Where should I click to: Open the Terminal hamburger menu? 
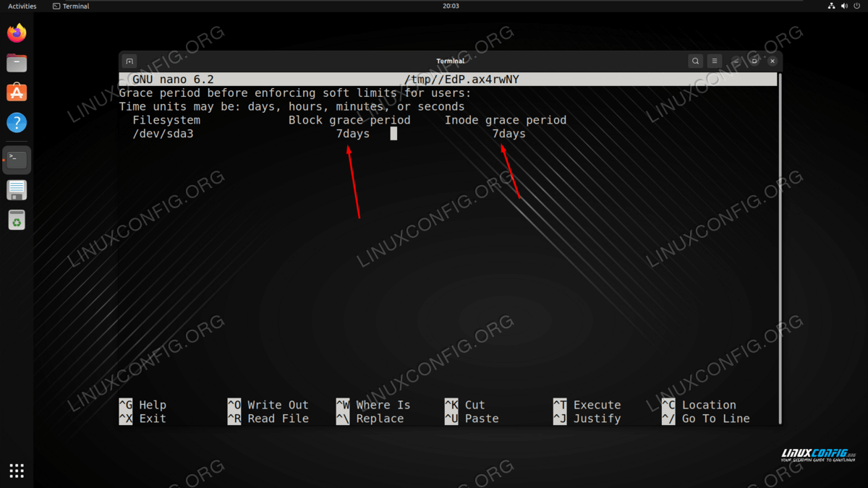pos(714,61)
